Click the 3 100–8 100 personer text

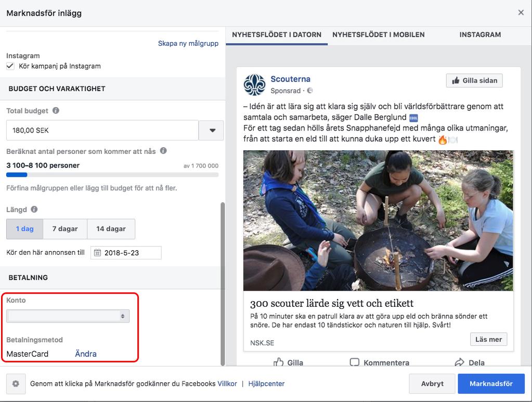coord(43,165)
